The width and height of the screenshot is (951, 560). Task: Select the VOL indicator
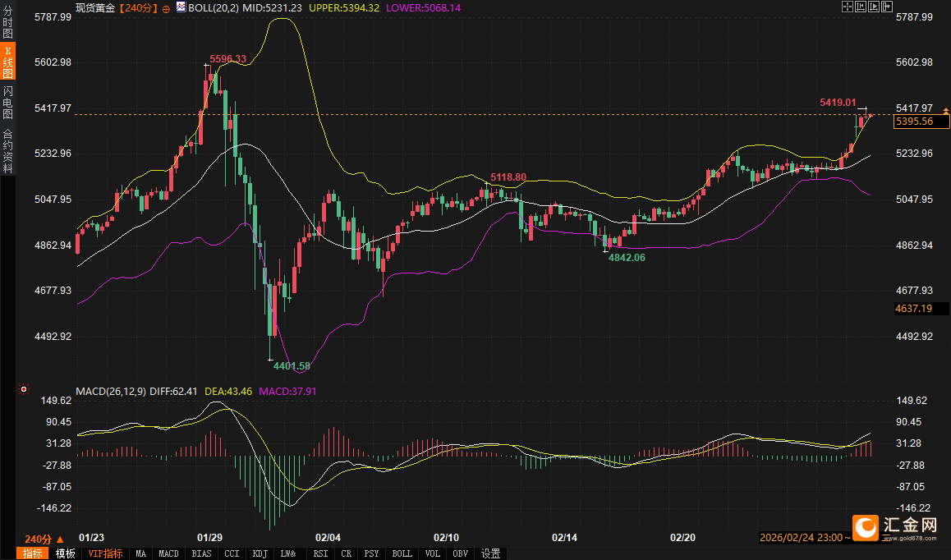click(433, 553)
